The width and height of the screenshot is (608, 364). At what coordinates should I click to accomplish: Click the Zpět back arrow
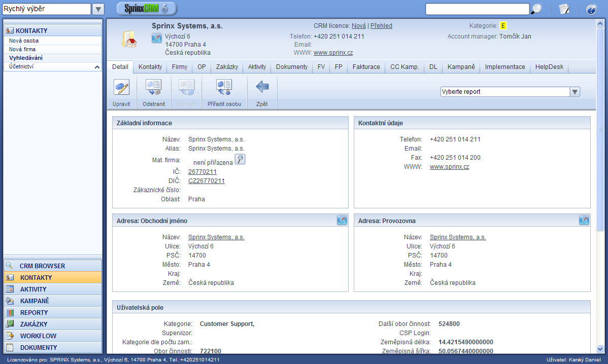262,87
